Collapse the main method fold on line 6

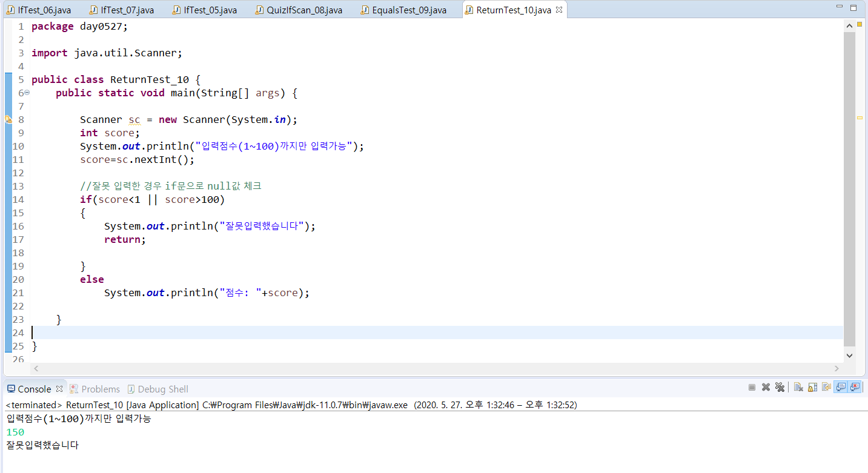tap(27, 93)
